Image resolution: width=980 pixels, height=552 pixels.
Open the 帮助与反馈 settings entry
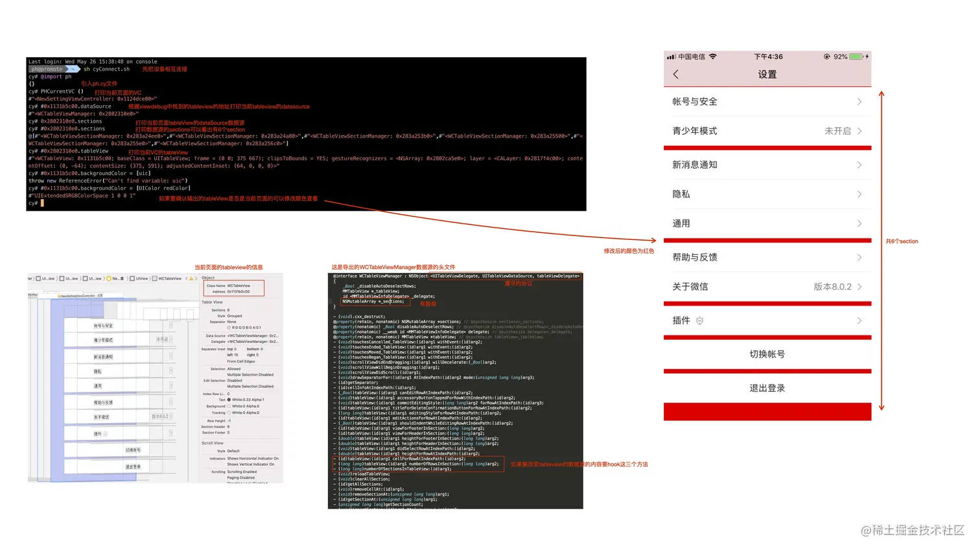[767, 257]
